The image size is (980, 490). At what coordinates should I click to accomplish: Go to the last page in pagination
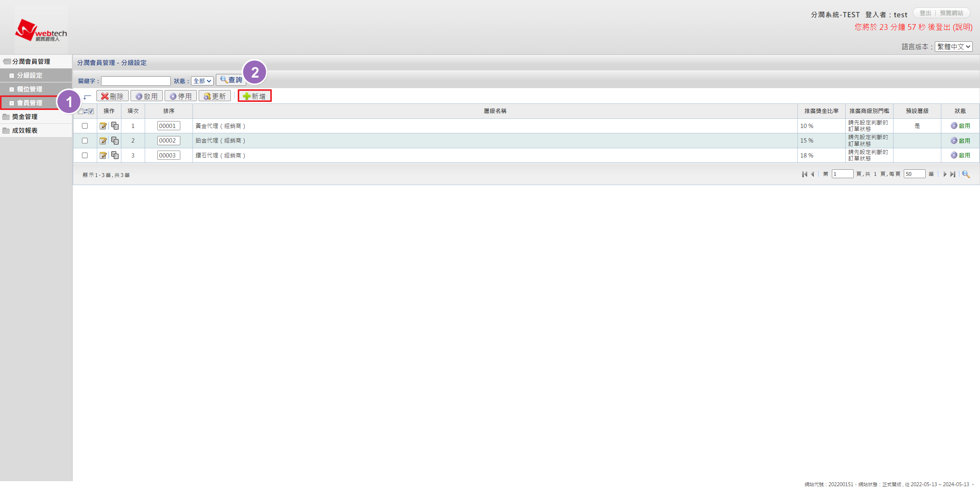[953, 174]
